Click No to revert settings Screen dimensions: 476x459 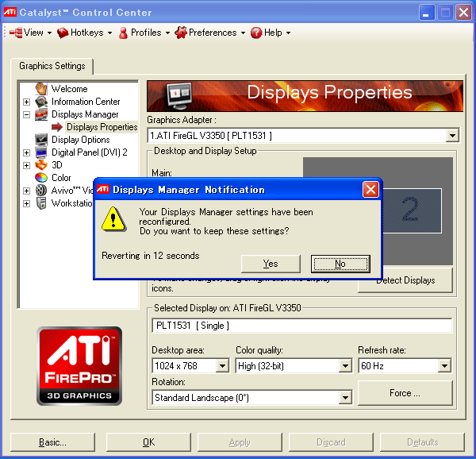tap(340, 264)
